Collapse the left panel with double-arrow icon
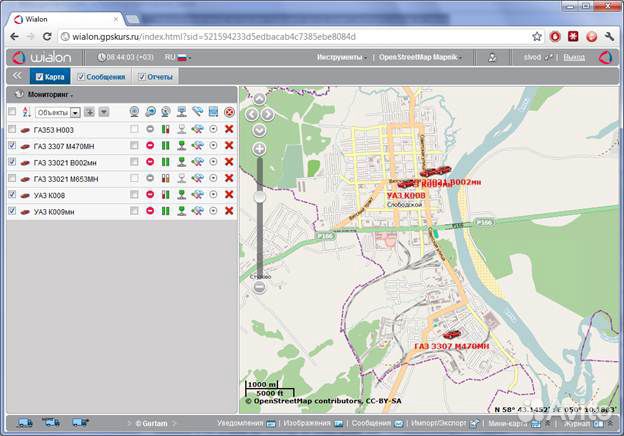Image resolution: width=624 pixels, height=436 pixels. click(17, 76)
